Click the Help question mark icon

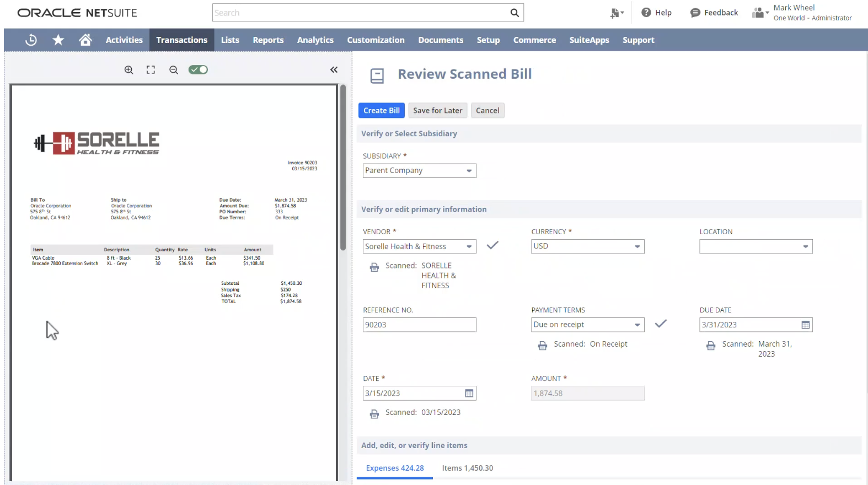[646, 13]
